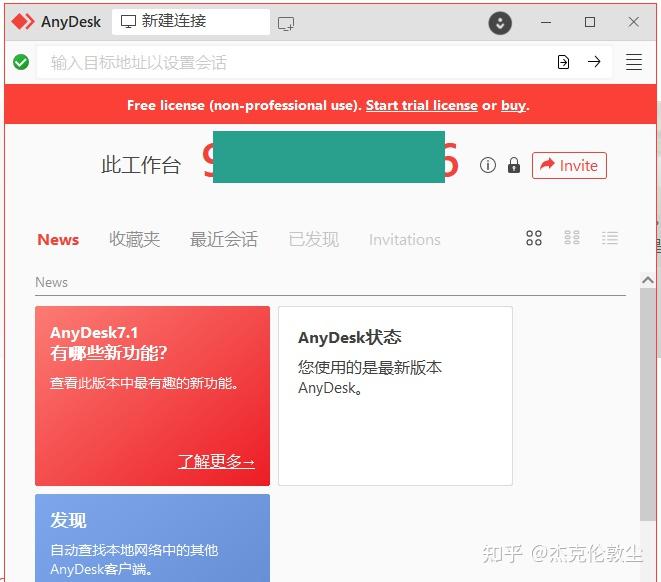661x582 pixels.
Task: Open a new session tab with plus-monitor icon
Action: tap(286, 24)
